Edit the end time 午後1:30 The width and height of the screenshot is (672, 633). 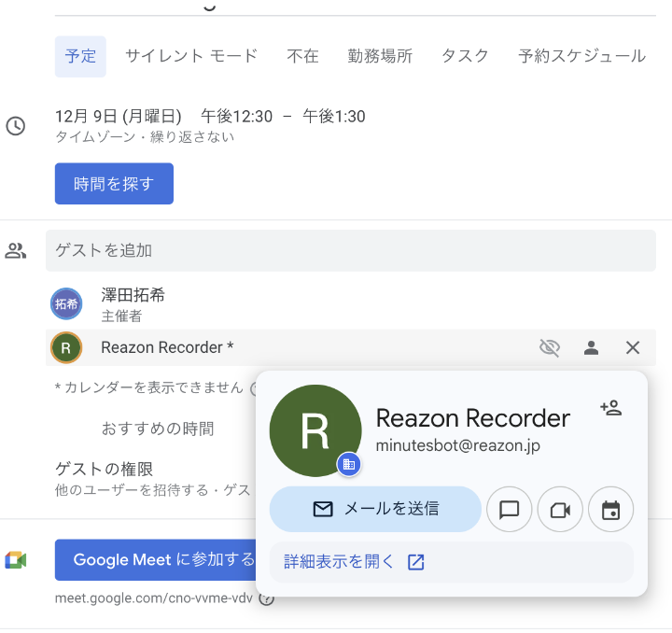[x=334, y=116]
